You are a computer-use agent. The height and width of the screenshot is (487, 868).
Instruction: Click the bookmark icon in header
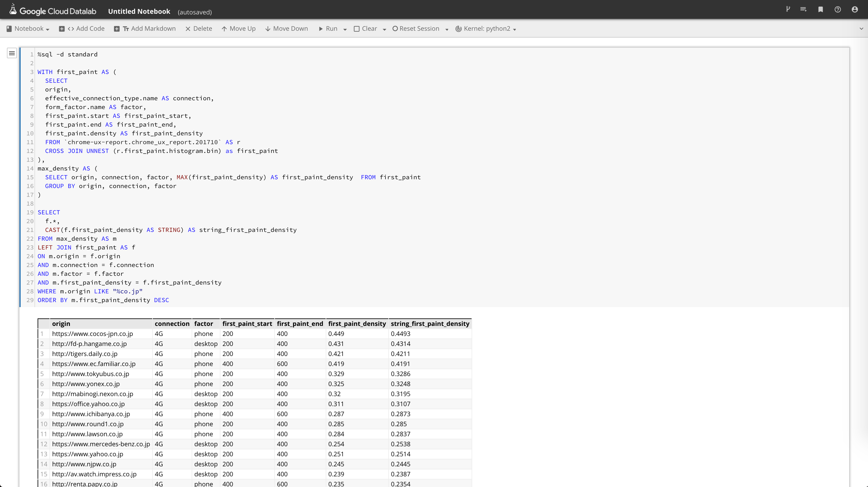(x=820, y=9)
